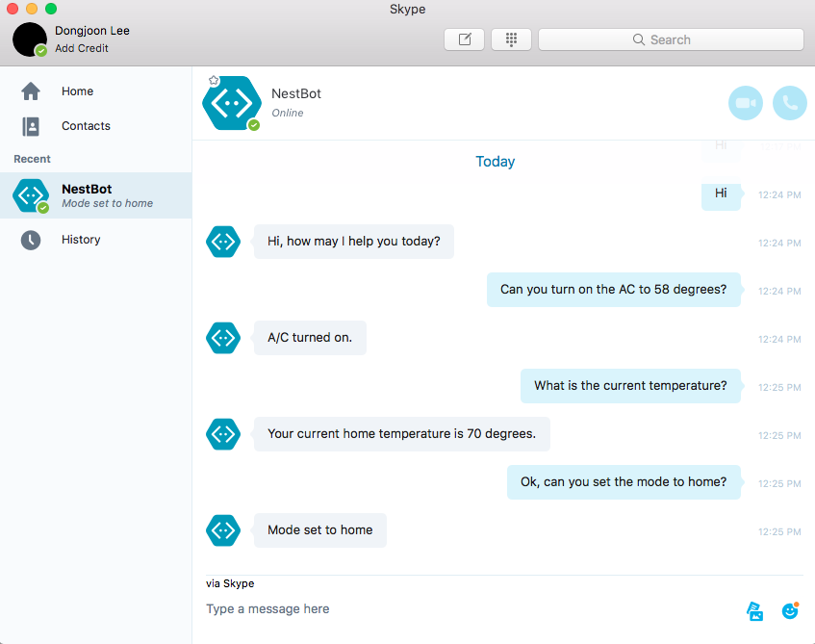The width and height of the screenshot is (815, 644).
Task: Click the Dongjoon Lee name
Action: pyautogui.click(x=92, y=31)
